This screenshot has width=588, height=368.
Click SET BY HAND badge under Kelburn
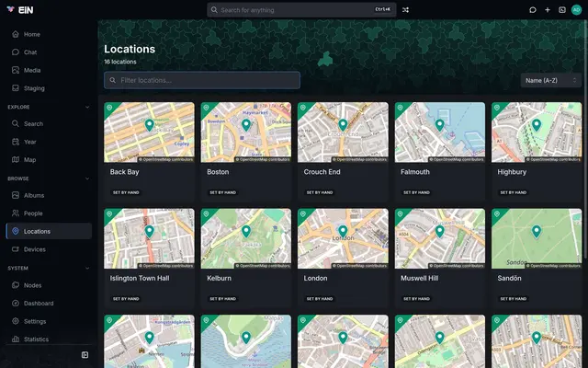(x=222, y=299)
